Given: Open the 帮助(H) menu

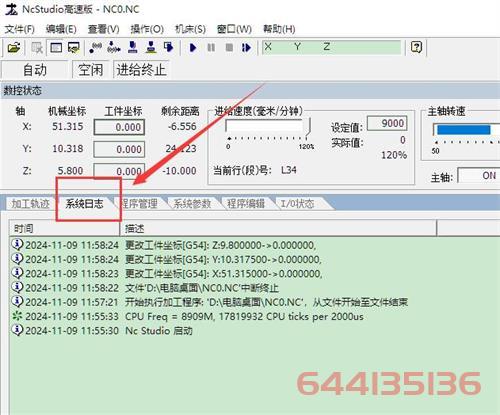Looking at the screenshot, I should [x=279, y=29].
